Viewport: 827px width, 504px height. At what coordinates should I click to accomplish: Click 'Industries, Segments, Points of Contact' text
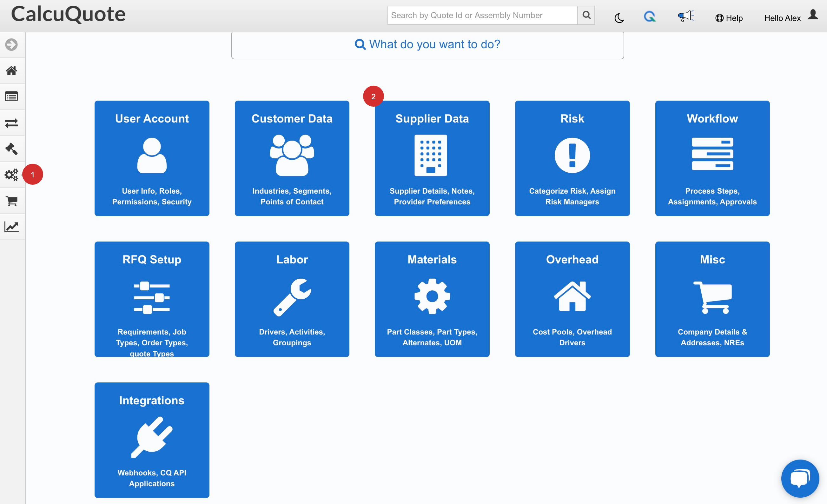(292, 196)
